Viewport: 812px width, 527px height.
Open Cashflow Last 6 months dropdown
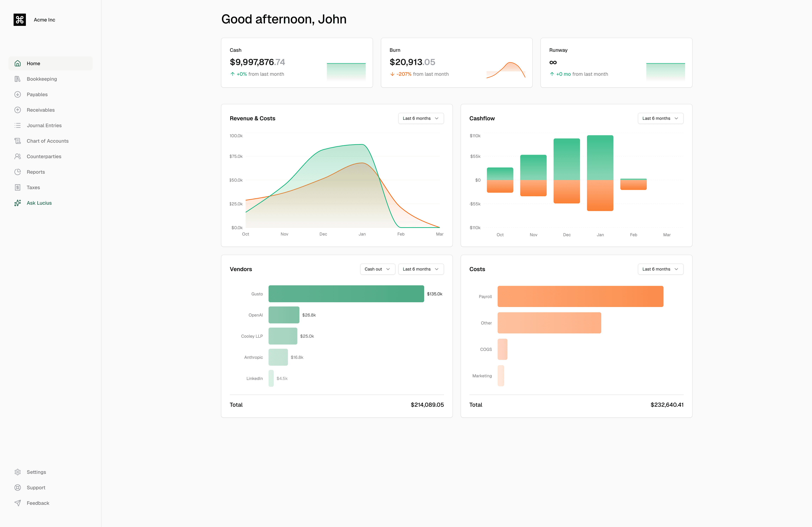pyautogui.click(x=660, y=118)
